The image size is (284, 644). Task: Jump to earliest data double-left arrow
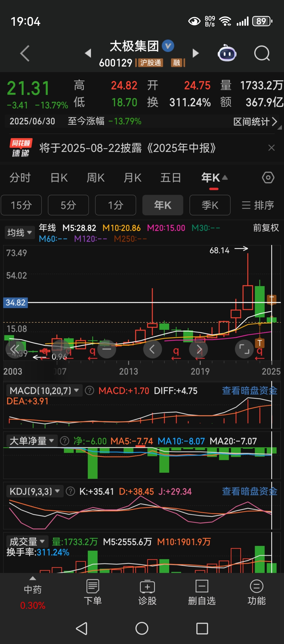click(15, 349)
